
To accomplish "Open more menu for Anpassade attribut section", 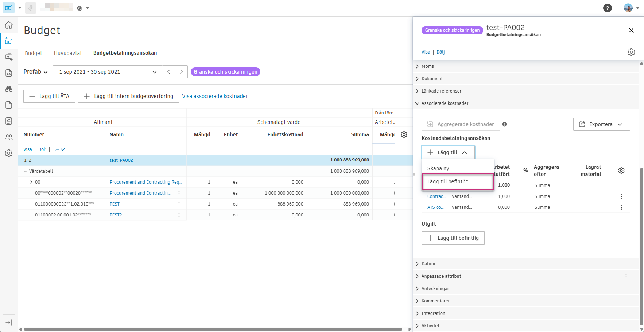I will (626, 276).
